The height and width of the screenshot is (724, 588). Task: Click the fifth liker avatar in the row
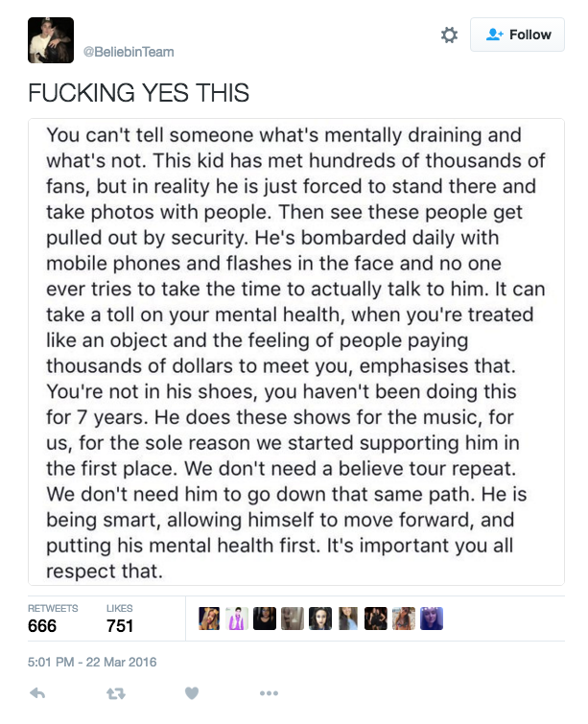click(x=320, y=619)
